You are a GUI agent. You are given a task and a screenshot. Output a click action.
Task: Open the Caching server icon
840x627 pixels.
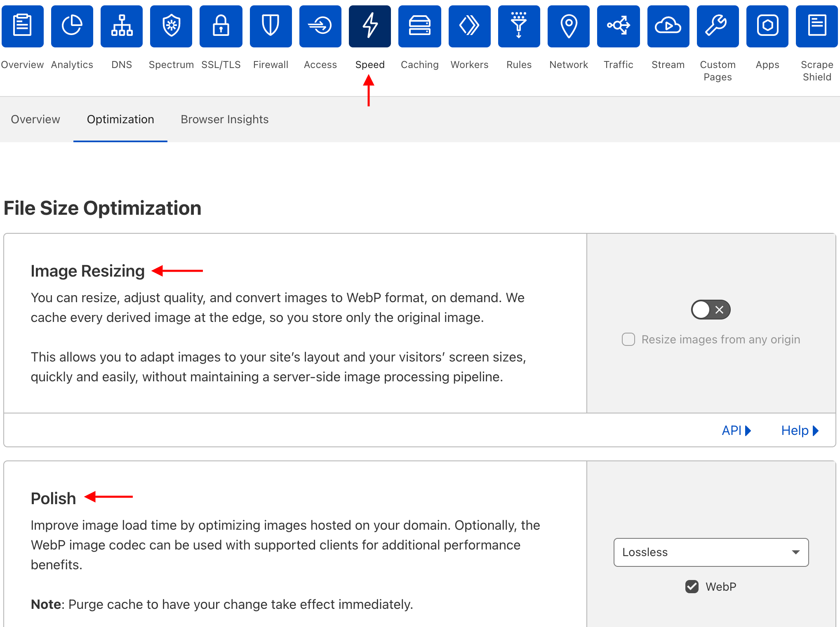click(419, 26)
